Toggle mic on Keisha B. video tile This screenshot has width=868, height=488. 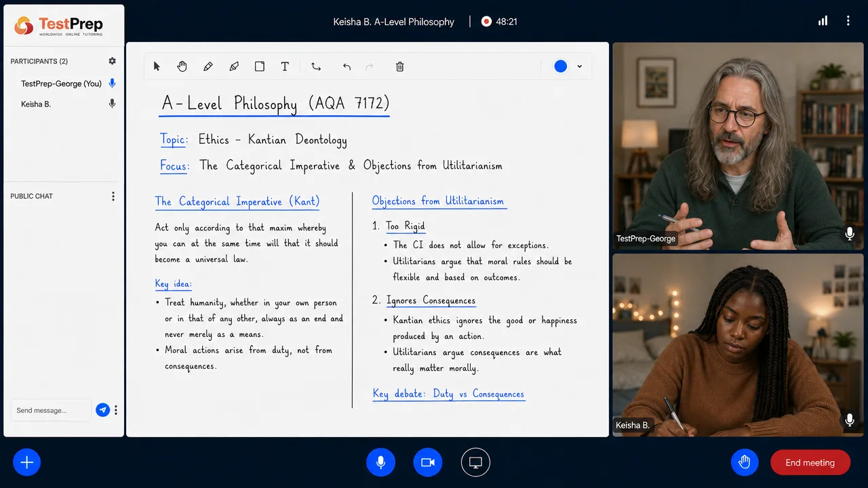[x=849, y=420]
